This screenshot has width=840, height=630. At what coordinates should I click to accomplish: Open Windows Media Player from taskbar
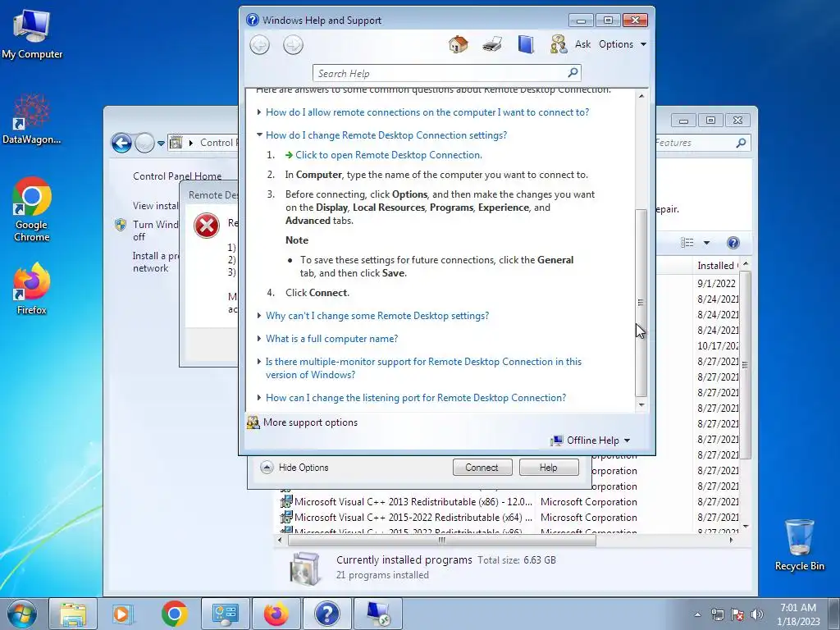[x=122, y=614]
